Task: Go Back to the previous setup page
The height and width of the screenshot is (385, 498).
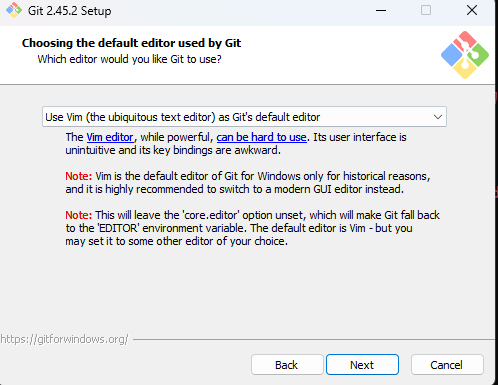Action: click(x=287, y=365)
